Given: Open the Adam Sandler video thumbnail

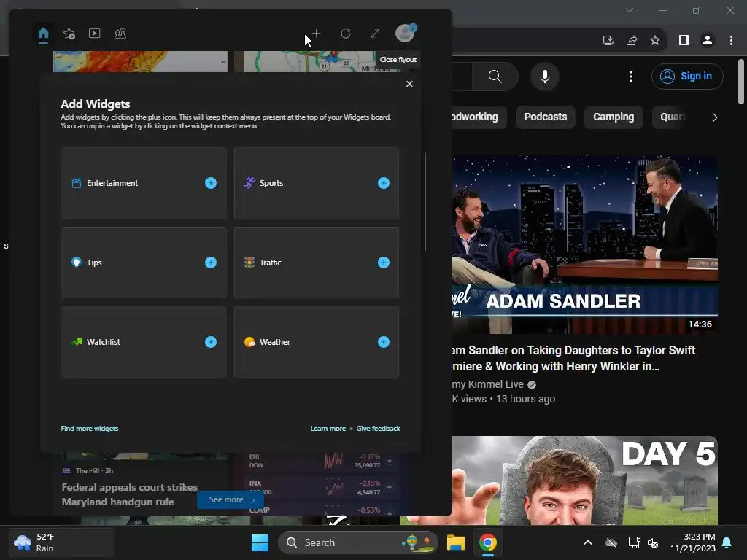Looking at the screenshot, I should tap(585, 244).
